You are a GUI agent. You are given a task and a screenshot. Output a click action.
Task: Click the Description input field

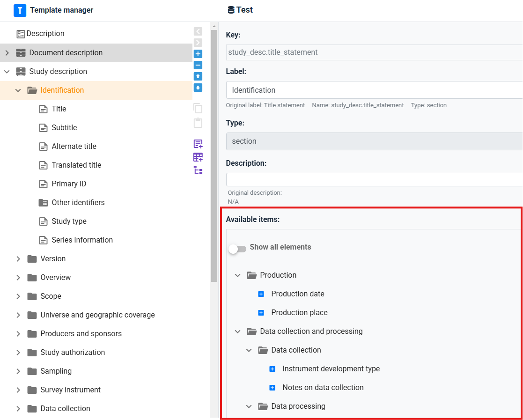(x=374, y=180)
